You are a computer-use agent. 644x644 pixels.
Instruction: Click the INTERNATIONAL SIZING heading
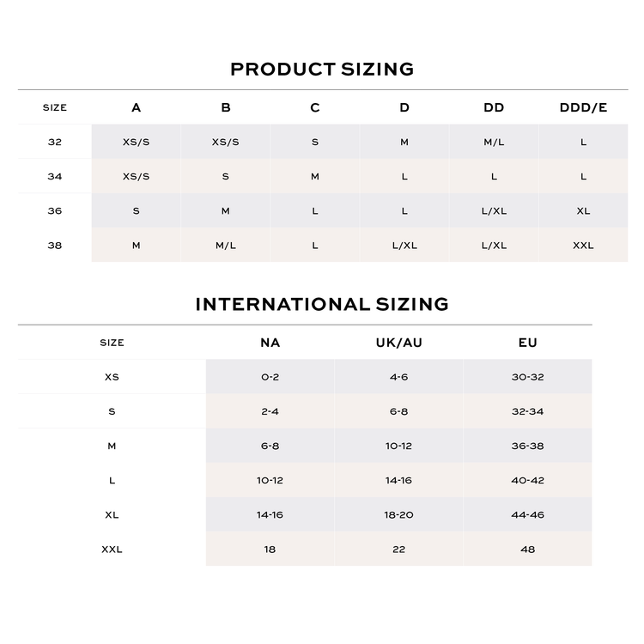[322, 304]
